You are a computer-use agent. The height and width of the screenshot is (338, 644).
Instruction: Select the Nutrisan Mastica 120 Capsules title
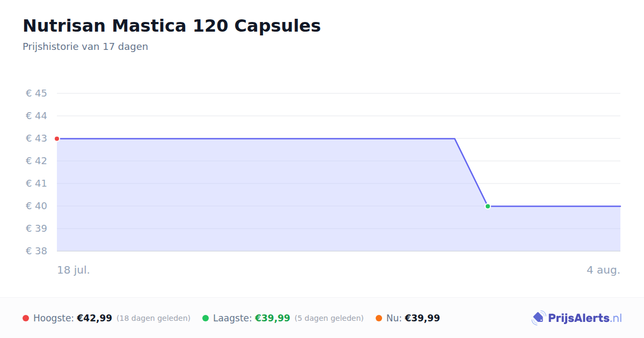click(x=172, y=26)
